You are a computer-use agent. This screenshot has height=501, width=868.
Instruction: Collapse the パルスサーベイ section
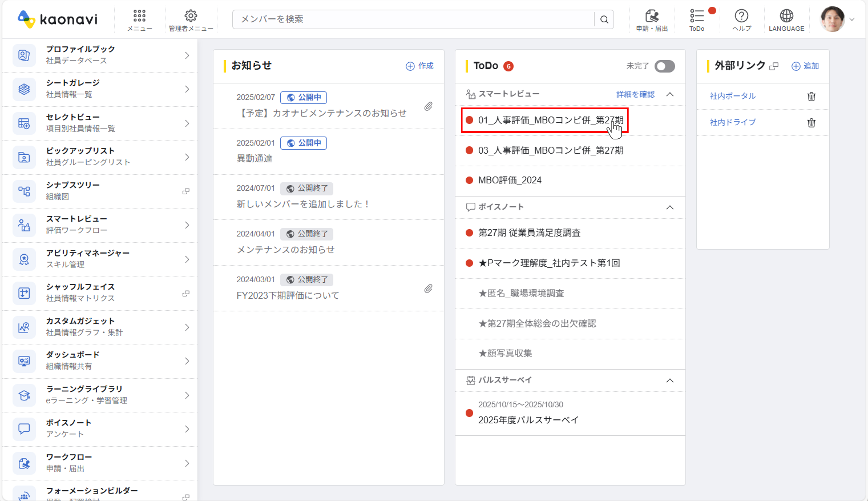pos(670,380)
